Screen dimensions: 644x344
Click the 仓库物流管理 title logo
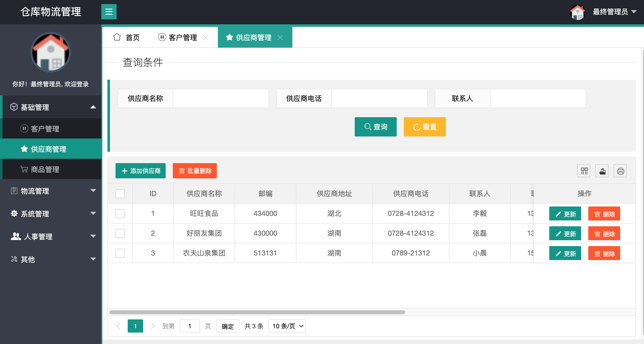[x=51, y=12]
